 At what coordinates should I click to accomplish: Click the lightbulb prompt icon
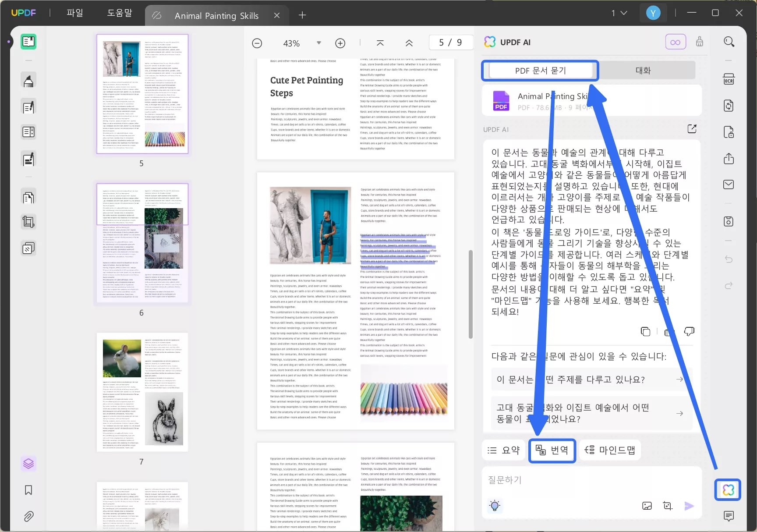(x=495, y=506)
